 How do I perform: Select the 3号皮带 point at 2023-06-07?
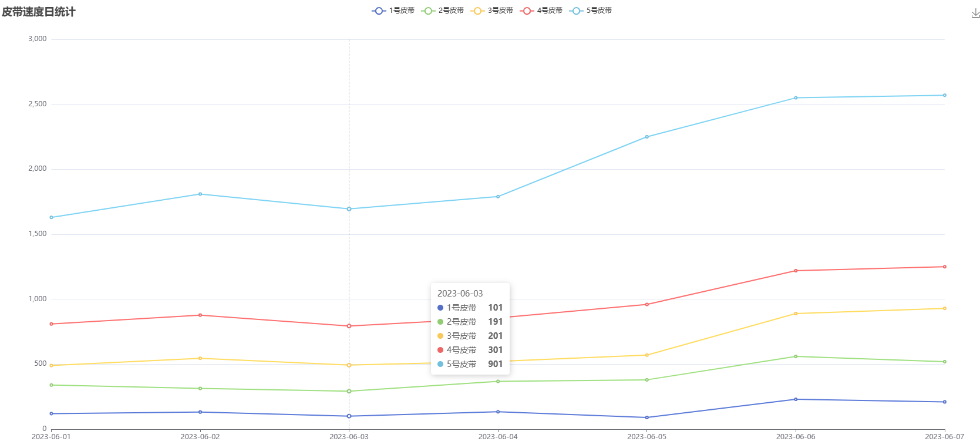(x=945, y=308)
